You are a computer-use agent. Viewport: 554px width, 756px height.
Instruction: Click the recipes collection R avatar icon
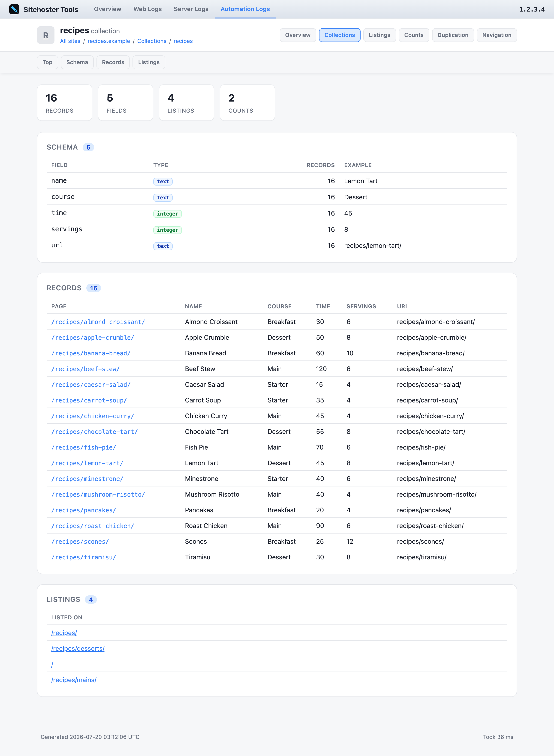[46, 35]
